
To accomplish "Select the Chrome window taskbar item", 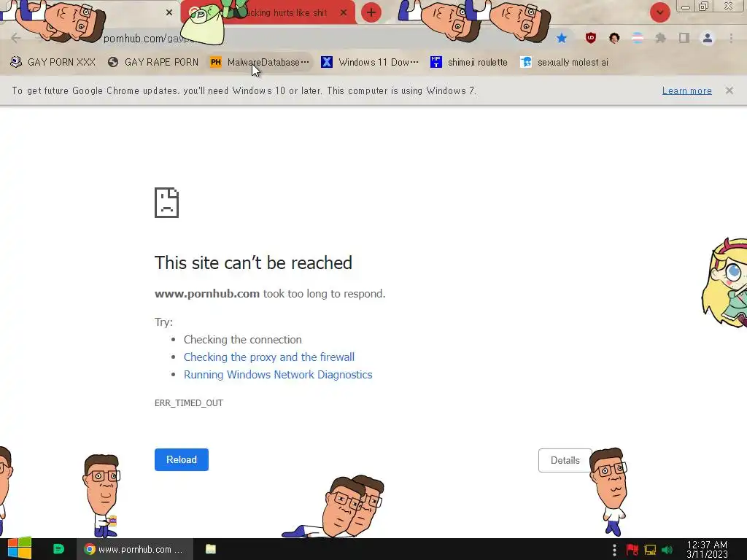I will click(x=135, y=549).
